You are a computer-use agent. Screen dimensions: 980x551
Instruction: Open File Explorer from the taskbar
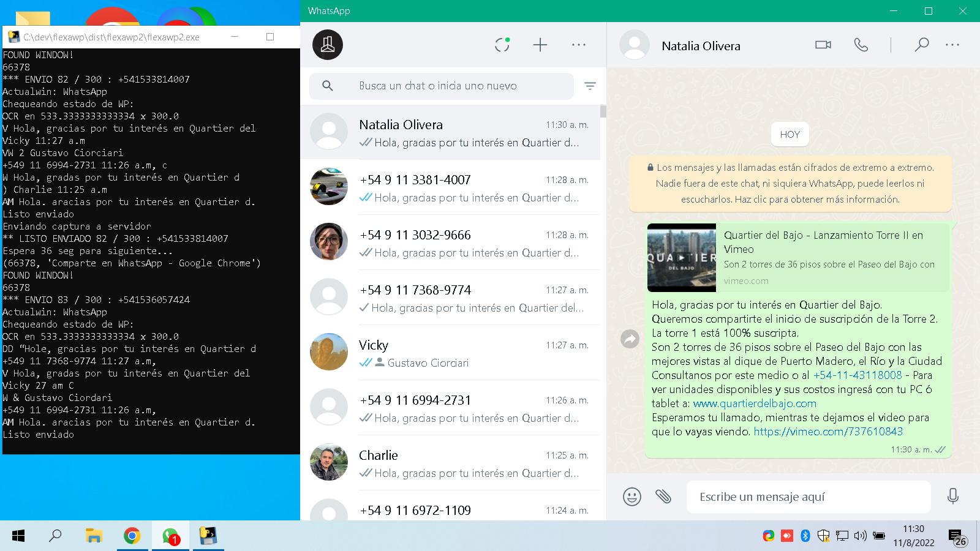coord(94,536)
